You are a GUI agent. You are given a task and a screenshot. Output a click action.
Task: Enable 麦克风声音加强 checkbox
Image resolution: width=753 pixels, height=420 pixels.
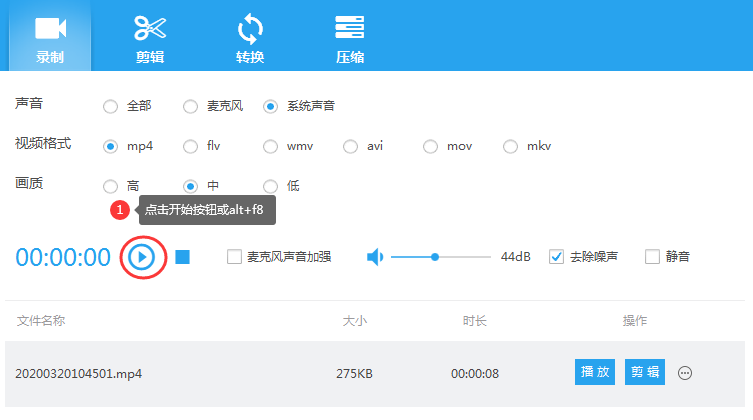tap(234, 256)
